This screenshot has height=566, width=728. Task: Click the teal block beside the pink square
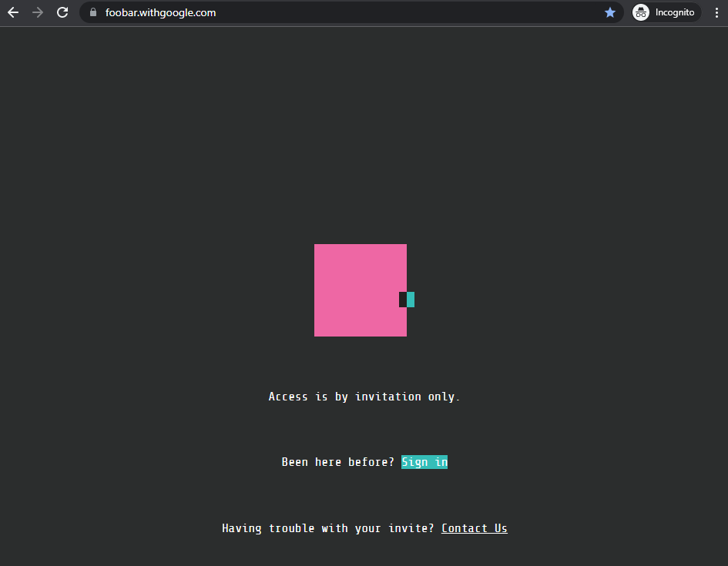point(411,300)
